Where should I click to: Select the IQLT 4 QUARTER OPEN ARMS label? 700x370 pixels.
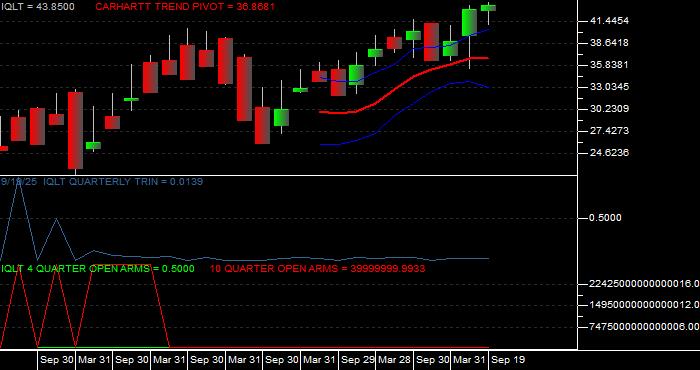[x=97, y=269]
